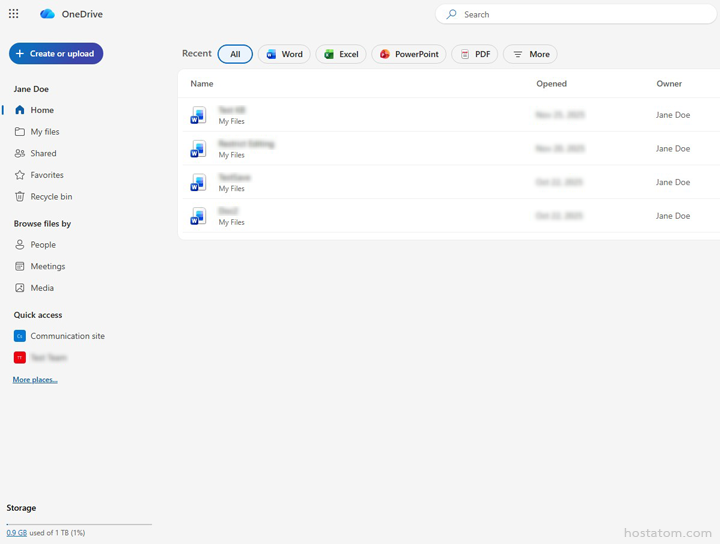The image size is (720, 544).
Task: Go to Home in sidebar
Action: (x=42, y=110)
